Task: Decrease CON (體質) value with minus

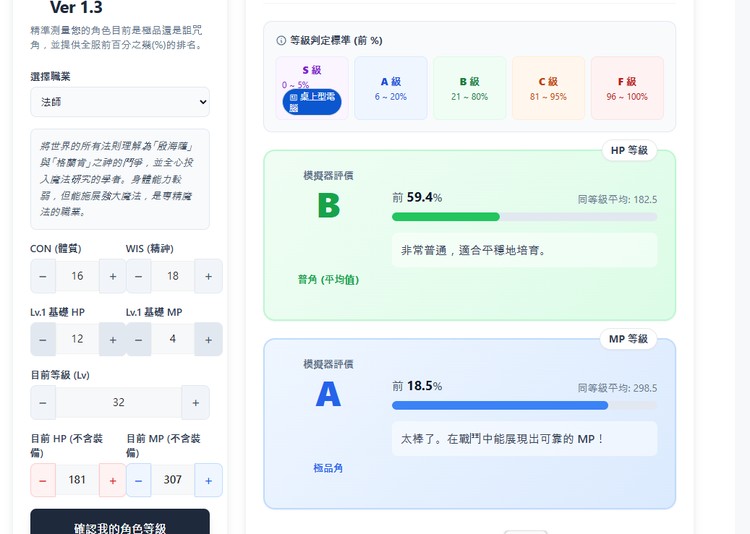Action: [x=43, y=276]
